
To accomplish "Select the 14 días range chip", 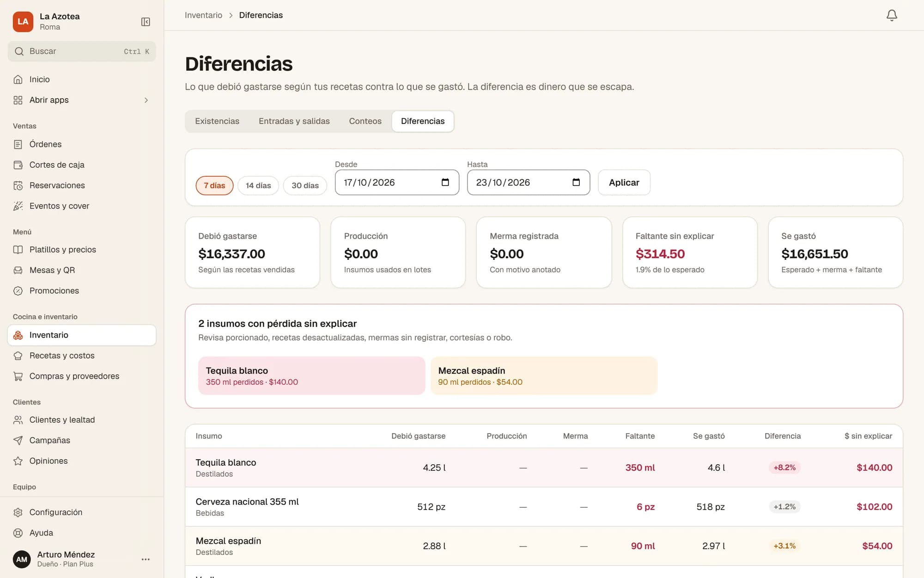I will [x=258, y=185].
